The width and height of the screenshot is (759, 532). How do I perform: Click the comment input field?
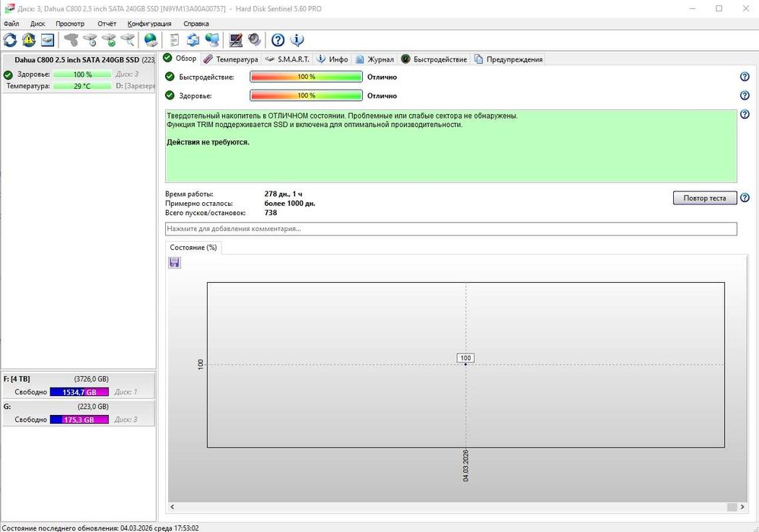click(x=450, y=229)
